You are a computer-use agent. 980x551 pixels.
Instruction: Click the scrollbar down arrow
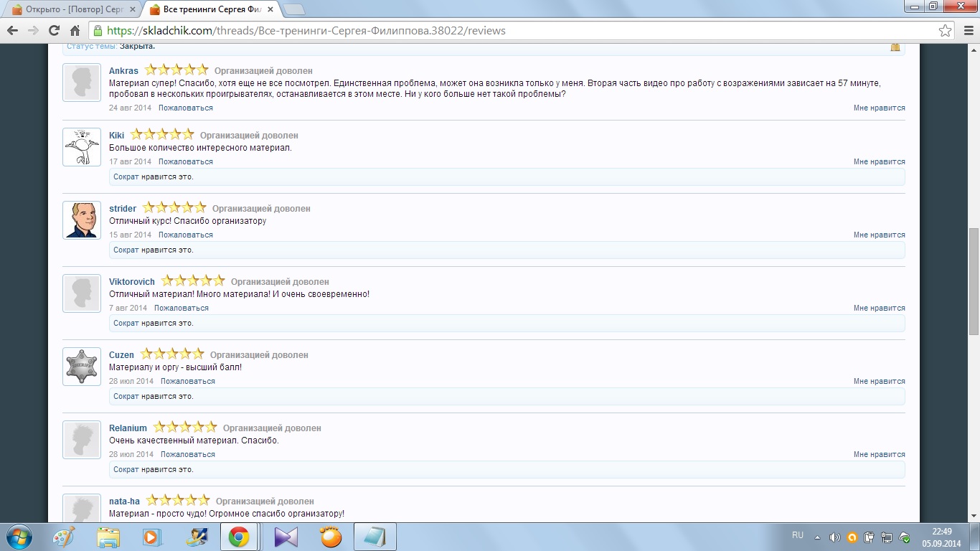(x=974, y=517)
